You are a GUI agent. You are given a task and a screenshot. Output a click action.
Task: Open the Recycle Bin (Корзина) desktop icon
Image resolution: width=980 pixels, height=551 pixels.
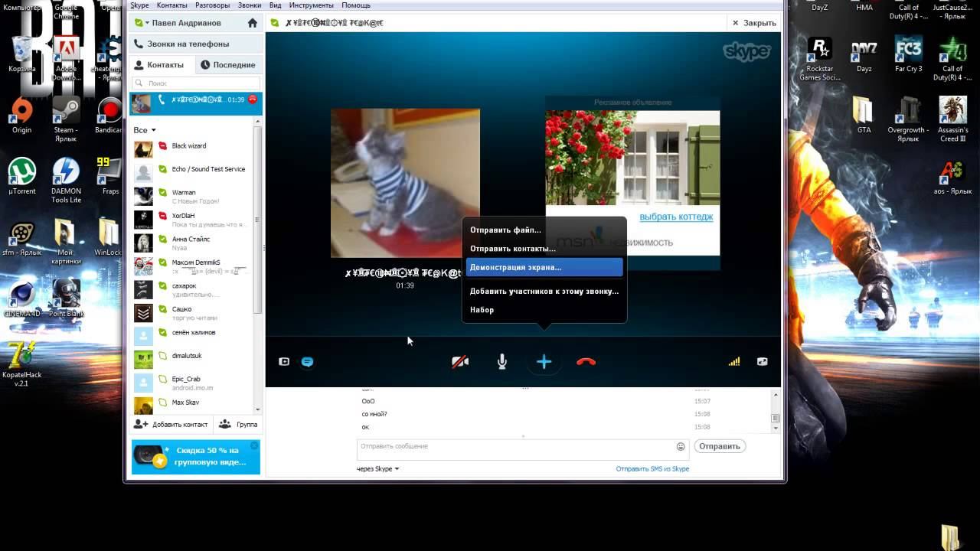click(22, 54)
